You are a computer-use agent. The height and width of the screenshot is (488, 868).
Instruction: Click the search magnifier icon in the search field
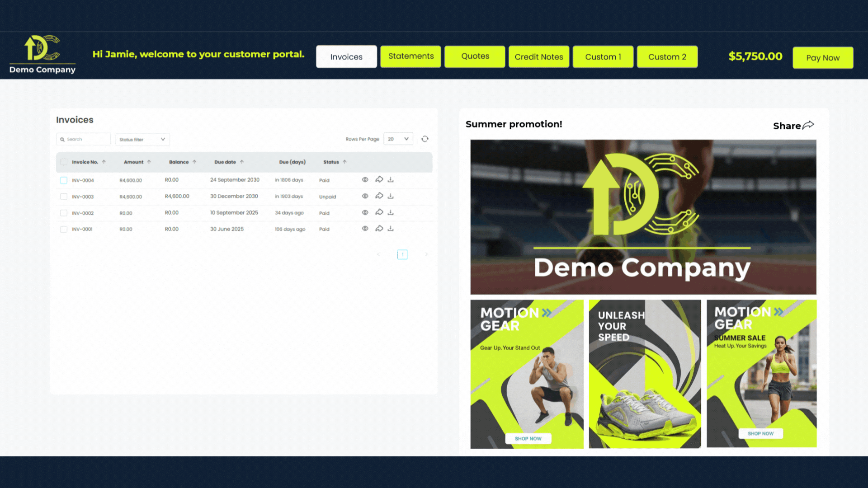click(x=62, y=139)
